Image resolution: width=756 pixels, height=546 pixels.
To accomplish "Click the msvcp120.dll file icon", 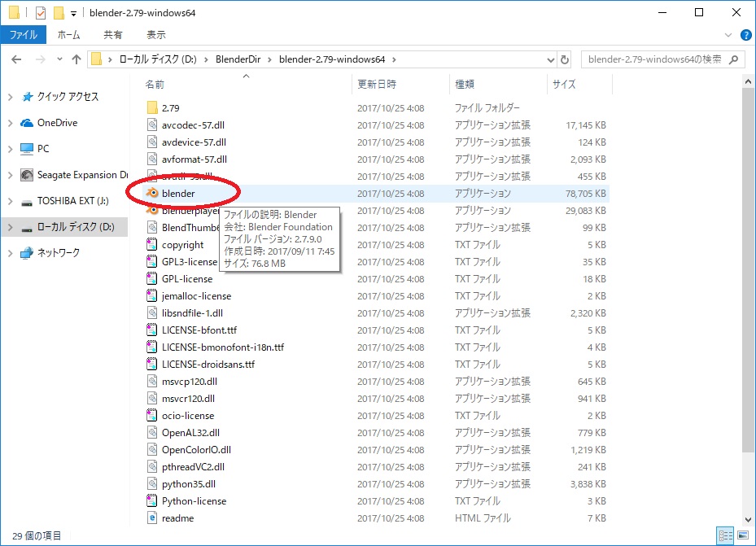I will (x=152, y=381).
